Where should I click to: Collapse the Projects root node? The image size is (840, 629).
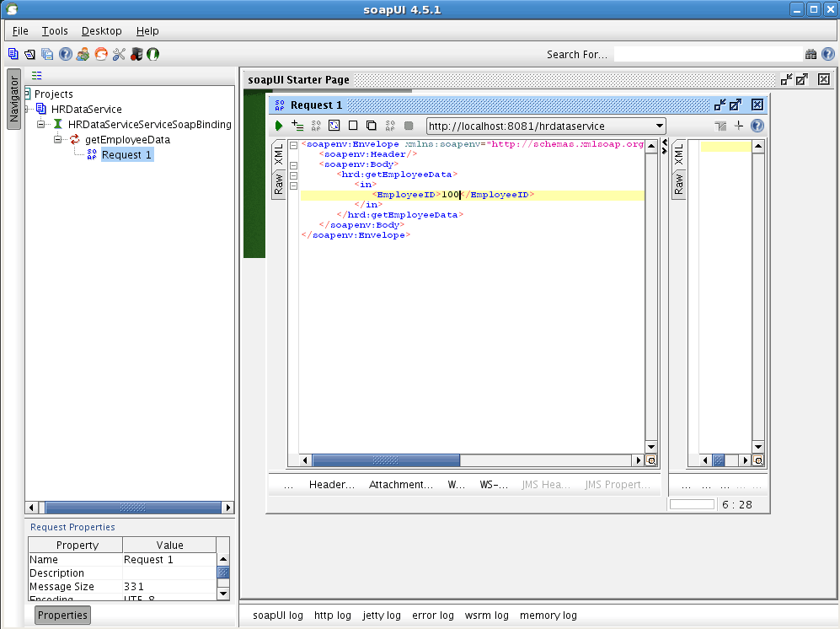point(27,94)
